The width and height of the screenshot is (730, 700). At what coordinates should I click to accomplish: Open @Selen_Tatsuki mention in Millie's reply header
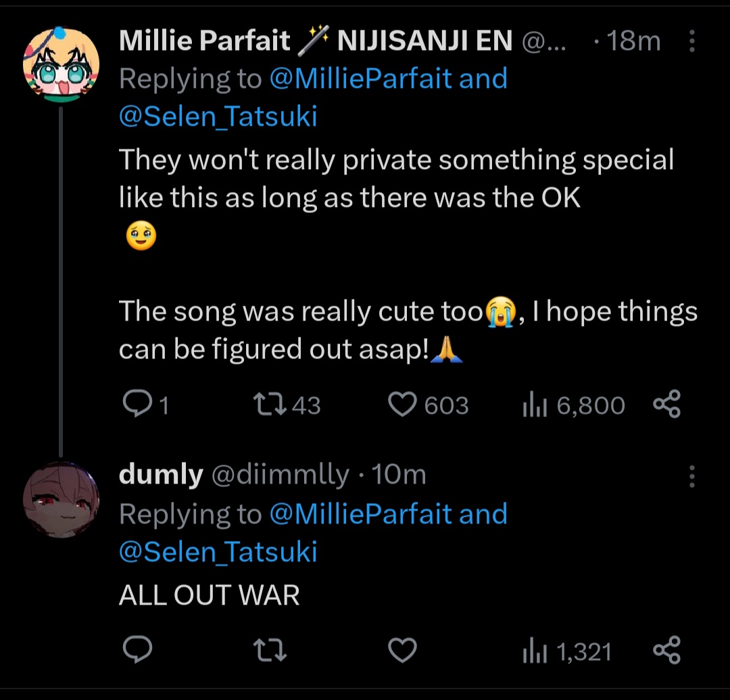click(x=218, y=117)
